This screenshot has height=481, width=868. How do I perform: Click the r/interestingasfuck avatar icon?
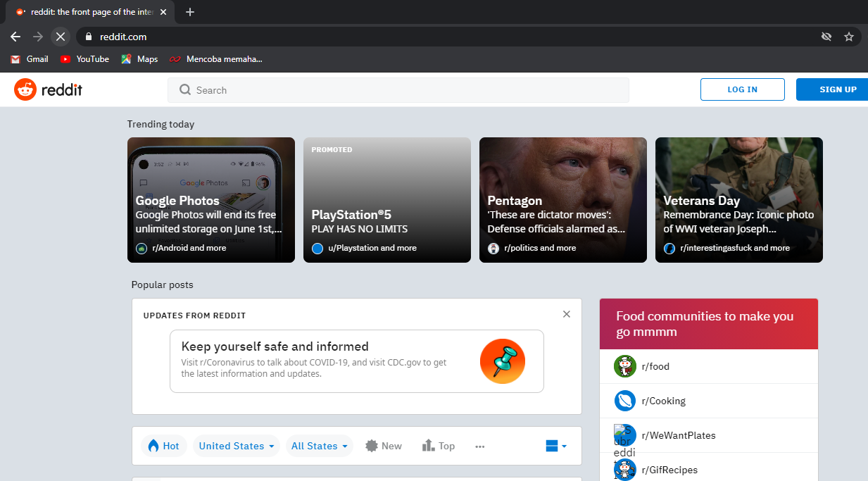[669, 249]
